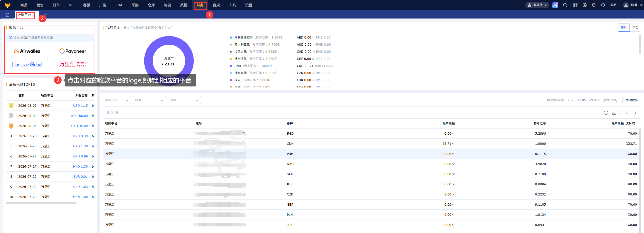Open the 设置 menu
Image resolution: width=644 pixels, height=233 pixels.
point(249,5)
